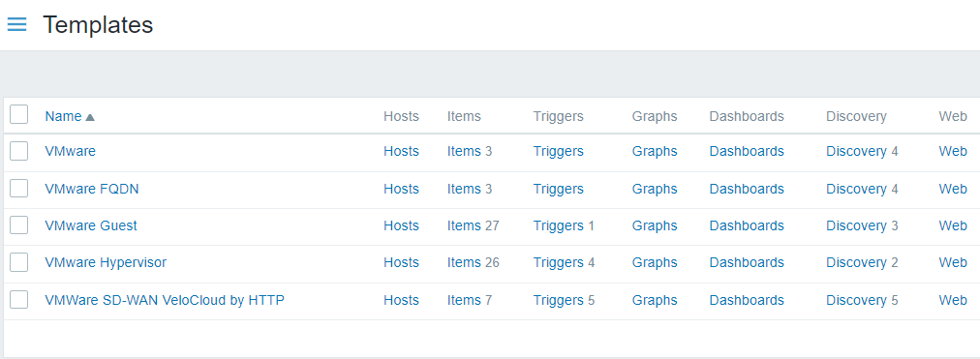The width and height of the screenshot is (980, 359).
Task: Open Web scenarios for VMware template
Action: [953, 151]
